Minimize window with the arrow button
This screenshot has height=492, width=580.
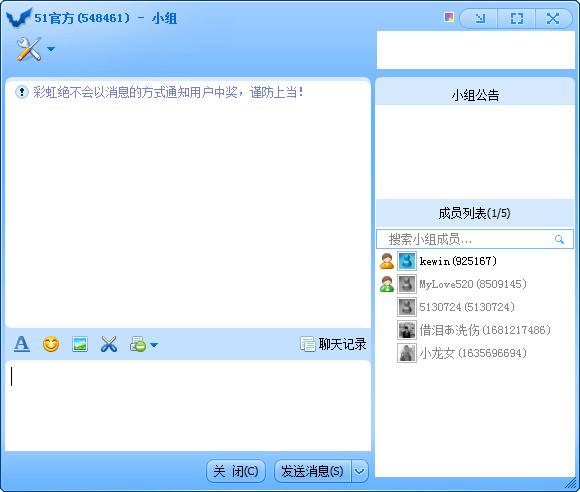click(x=480, y=18)
